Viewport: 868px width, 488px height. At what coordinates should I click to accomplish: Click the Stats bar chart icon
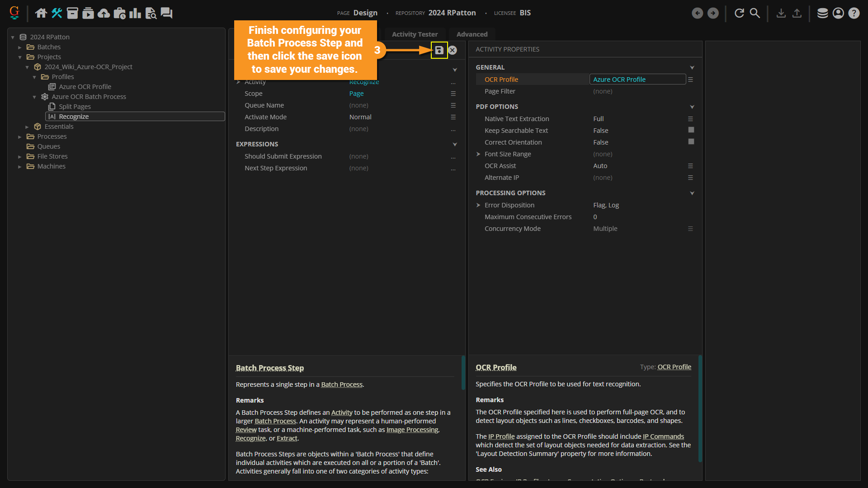135,13
